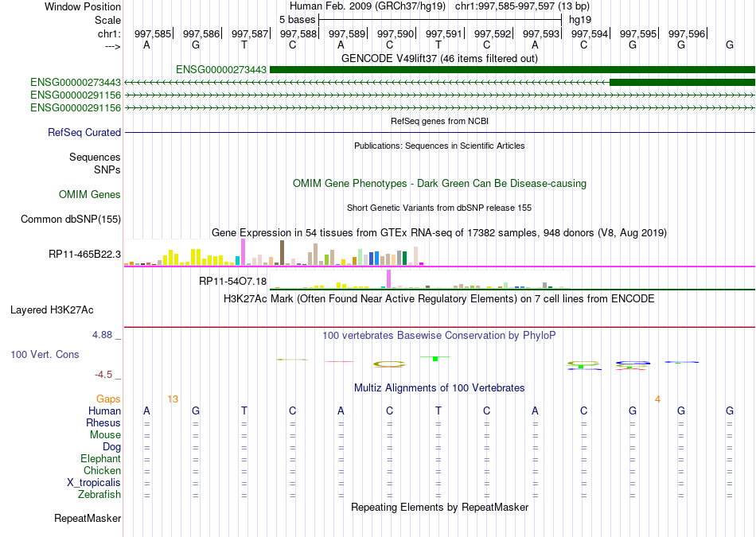The image size is (756, 537).
Task: Open Multiz Alignments of 100 Vertebrates title
Action: coord(439,388)
